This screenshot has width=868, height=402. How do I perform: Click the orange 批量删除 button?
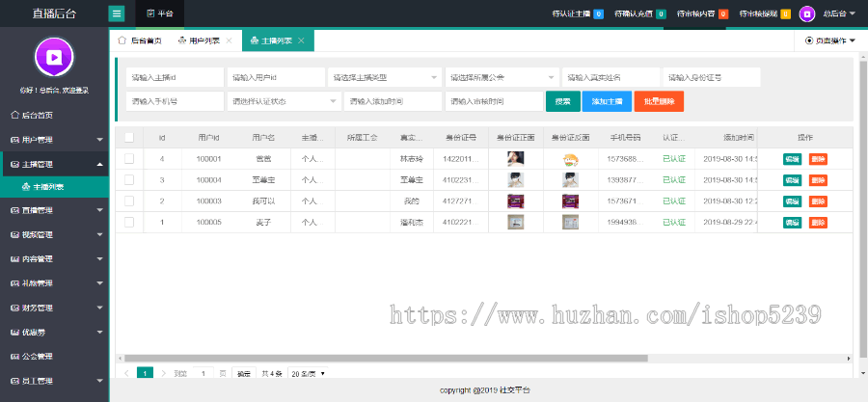(x=660, y=101)
